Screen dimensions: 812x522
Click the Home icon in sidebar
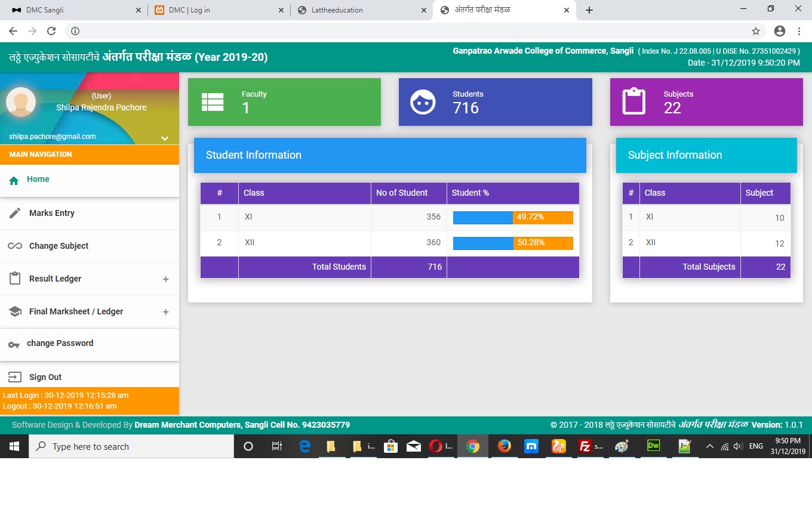14,180
